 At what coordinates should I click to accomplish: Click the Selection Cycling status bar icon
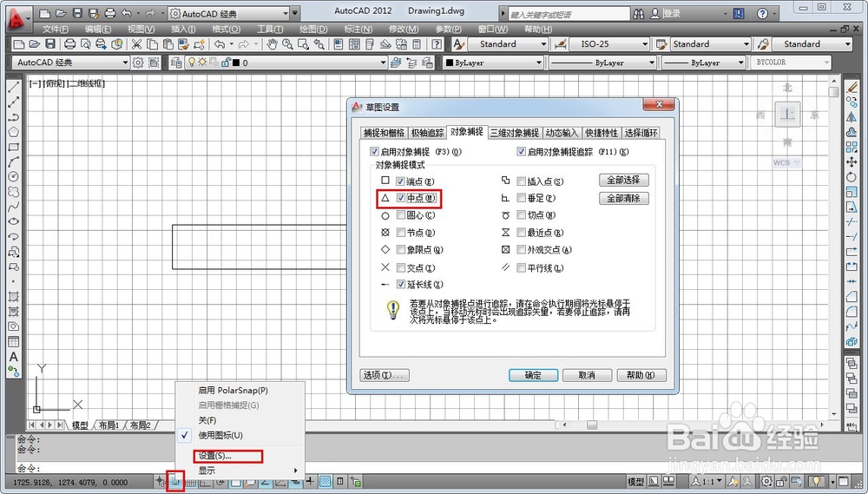pos(355,483)
